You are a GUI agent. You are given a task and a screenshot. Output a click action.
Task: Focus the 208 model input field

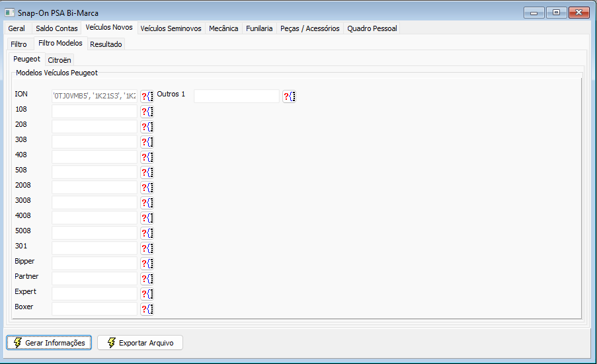coord(95,127)
